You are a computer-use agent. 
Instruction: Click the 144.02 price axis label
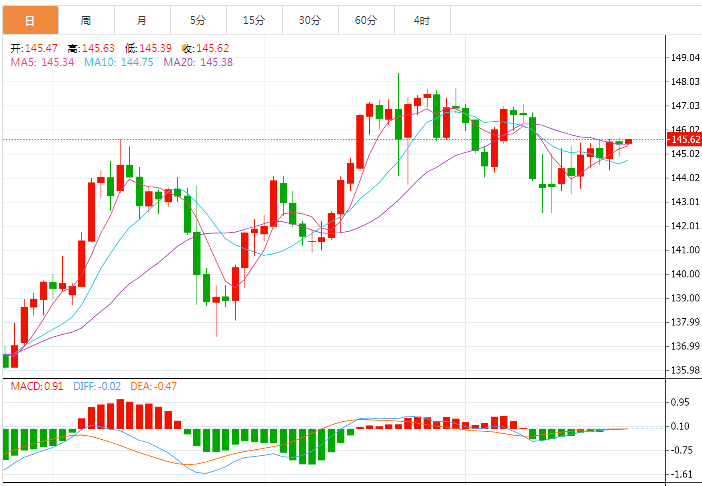685,178
